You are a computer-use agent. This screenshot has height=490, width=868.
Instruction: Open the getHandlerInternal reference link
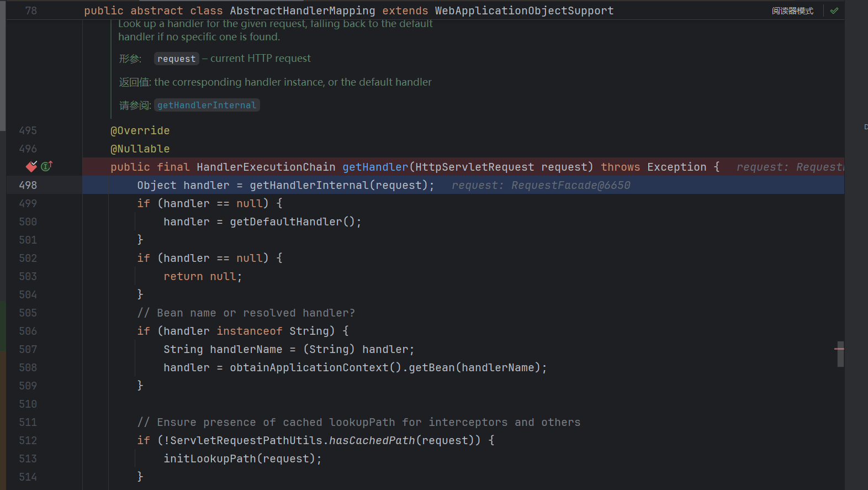point(207,105)
